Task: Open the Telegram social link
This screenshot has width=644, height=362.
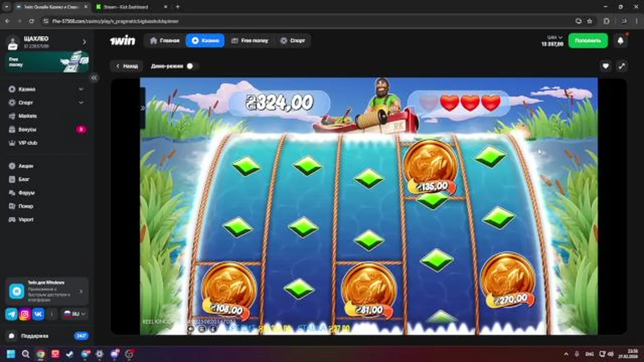Action: click(11, 314)
